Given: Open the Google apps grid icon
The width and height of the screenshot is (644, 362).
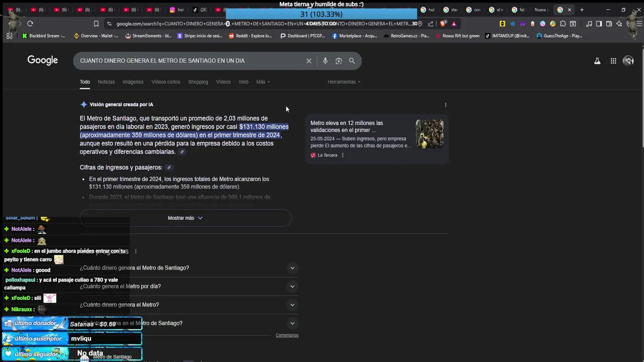Looking at the screenshot, I should pyautogui.click(x=613, y=61).
